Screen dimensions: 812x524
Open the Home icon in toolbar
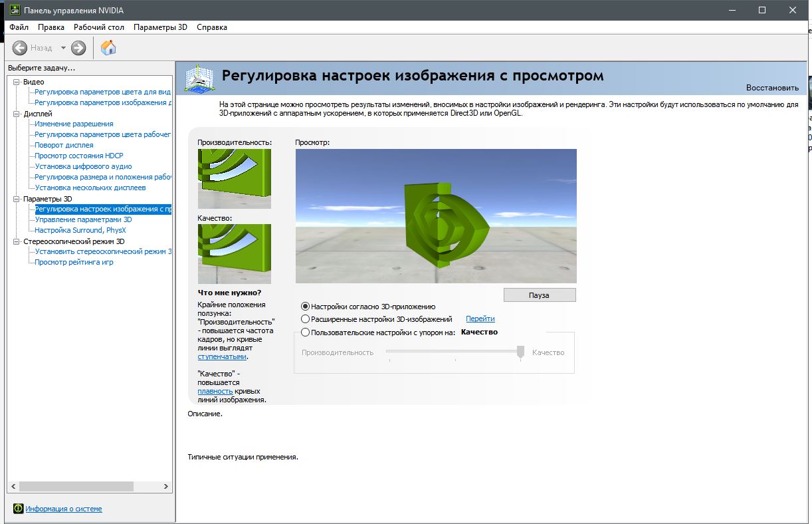point(108,47)
